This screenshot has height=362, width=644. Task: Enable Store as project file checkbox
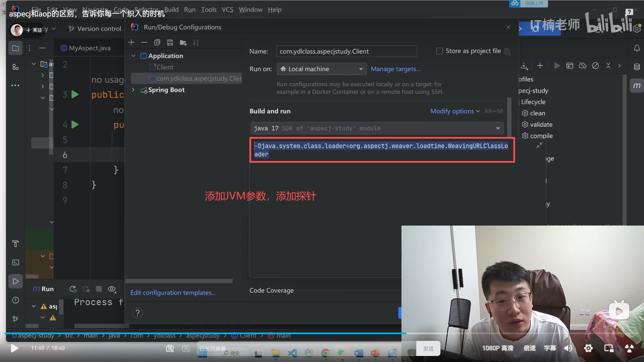[439, 51]
